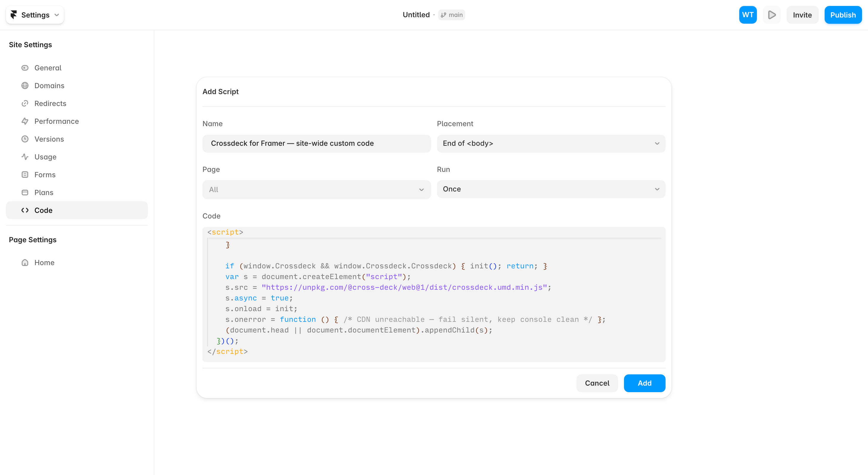Image resolution: width=868 pixels, height=475 pixels.
Task: Click the Untitled project title
Action: 416,15
